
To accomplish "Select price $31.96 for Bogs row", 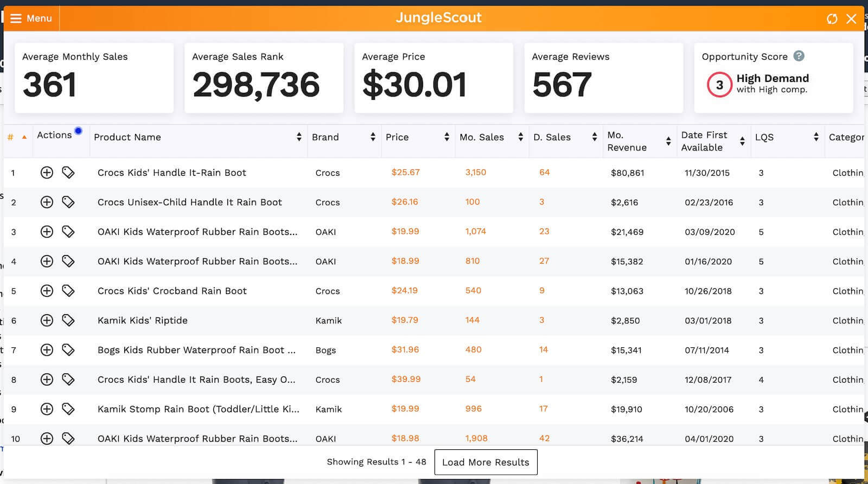I will [405, 349].
